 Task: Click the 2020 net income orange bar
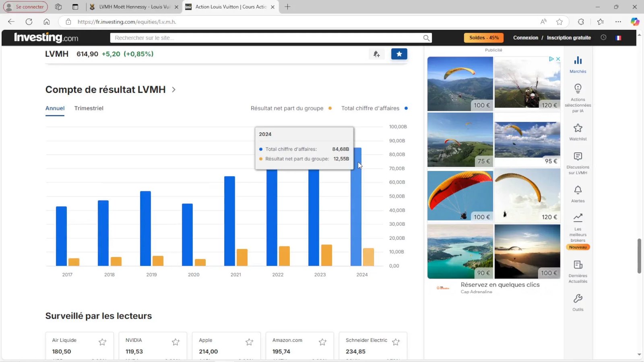(x=200, y=262)
